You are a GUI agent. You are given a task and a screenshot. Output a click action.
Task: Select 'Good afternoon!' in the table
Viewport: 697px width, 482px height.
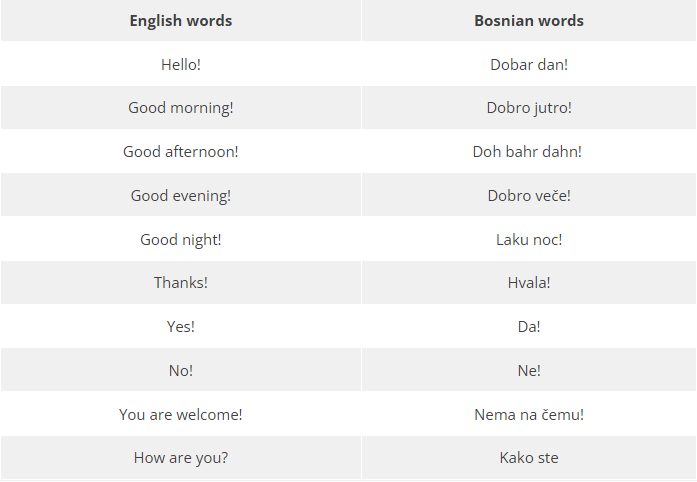pos(180,152)
